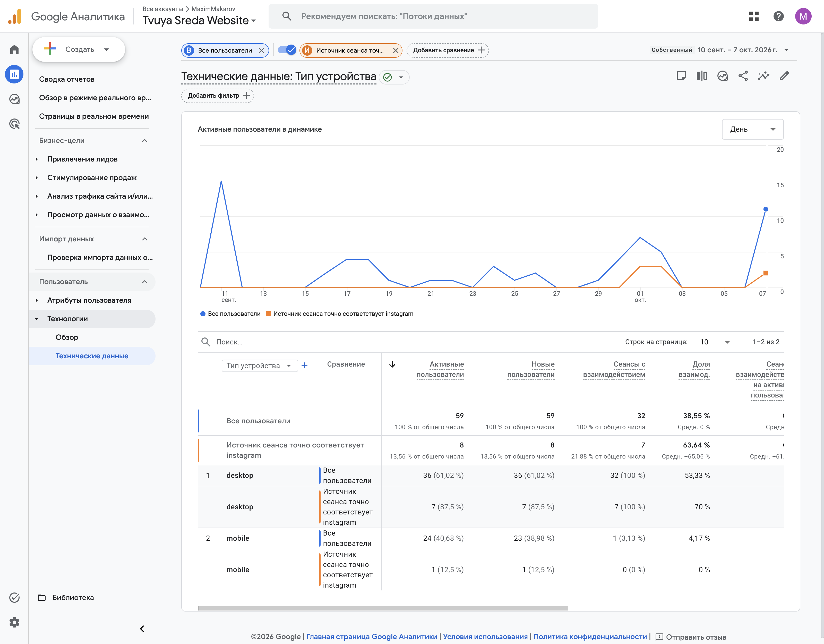Click 'Добавить фильтр' button

218,96
